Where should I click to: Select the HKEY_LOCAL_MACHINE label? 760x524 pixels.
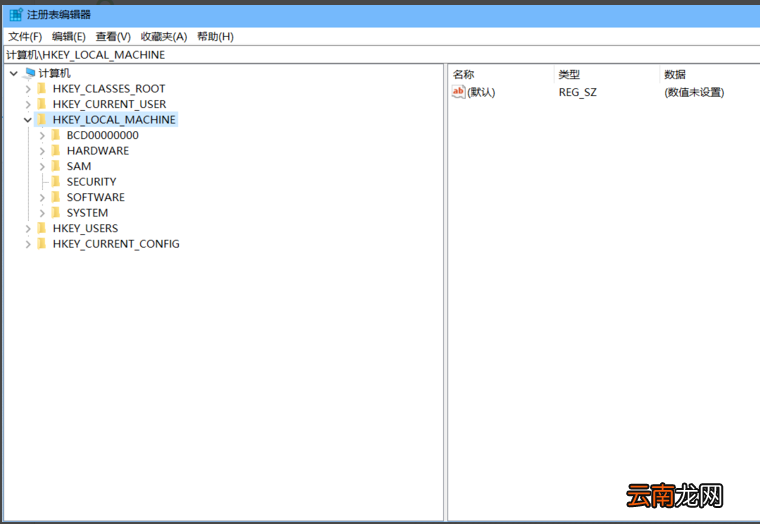click(x=114, y=120)
